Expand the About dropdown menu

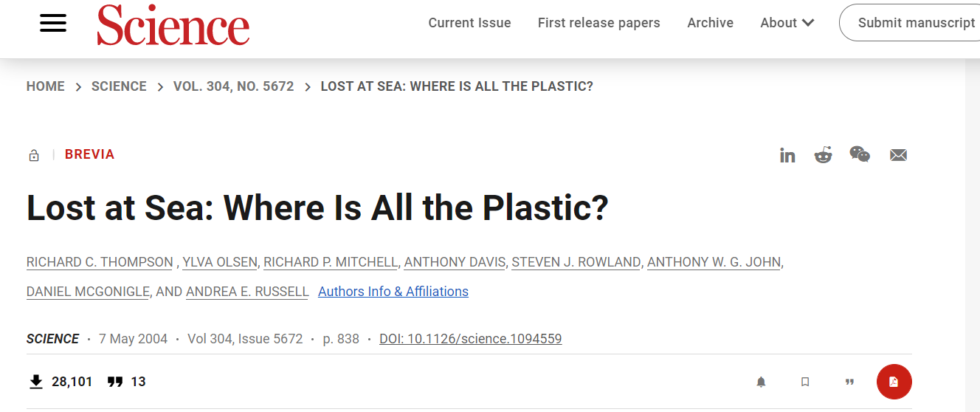pos(787,23)
